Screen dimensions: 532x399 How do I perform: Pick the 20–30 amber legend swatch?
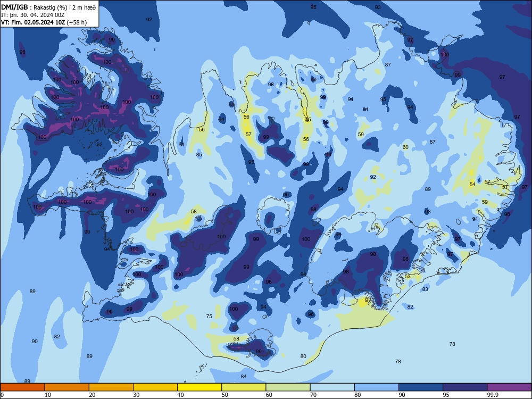[111, 387]
